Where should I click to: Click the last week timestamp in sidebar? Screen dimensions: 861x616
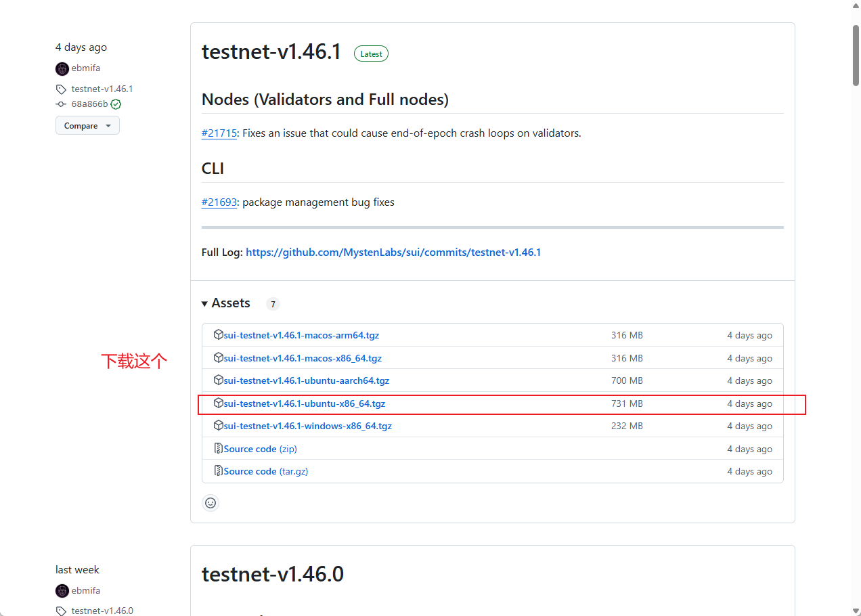coord(77,570)
